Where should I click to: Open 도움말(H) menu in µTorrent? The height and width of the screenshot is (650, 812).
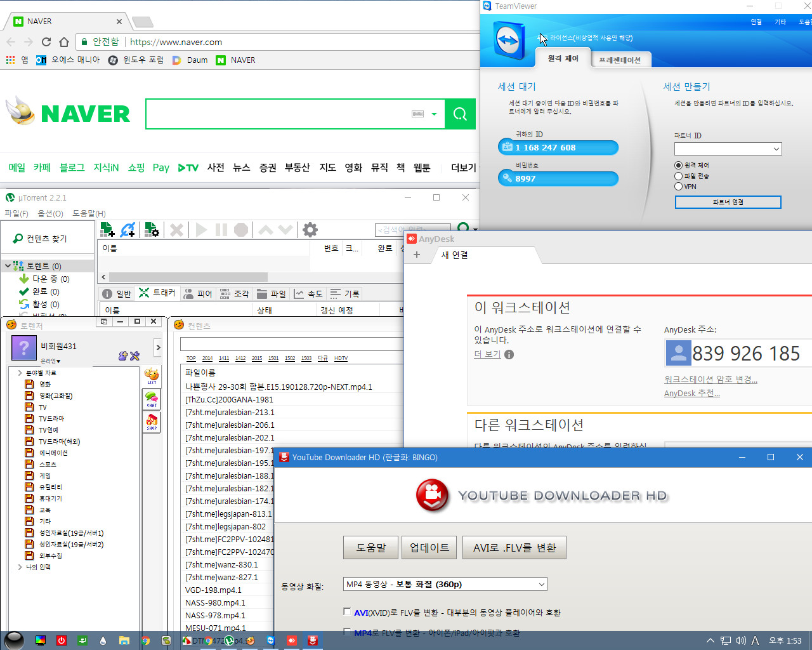click(x=89, y=213)
